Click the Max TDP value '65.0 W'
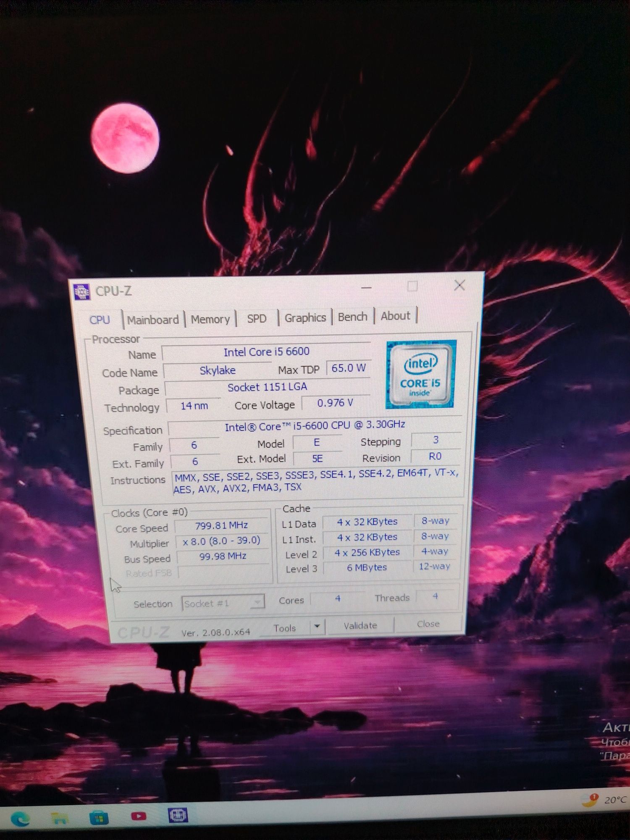 [349, 368]
